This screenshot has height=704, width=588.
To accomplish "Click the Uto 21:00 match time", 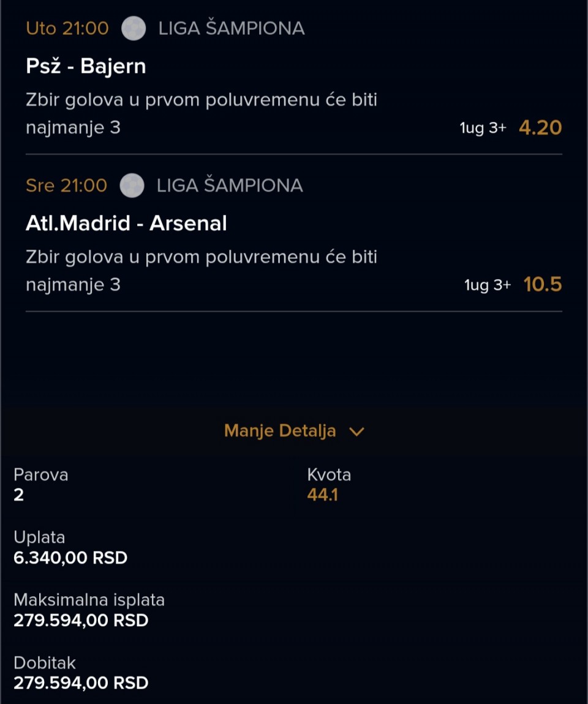I will point(67,29).
